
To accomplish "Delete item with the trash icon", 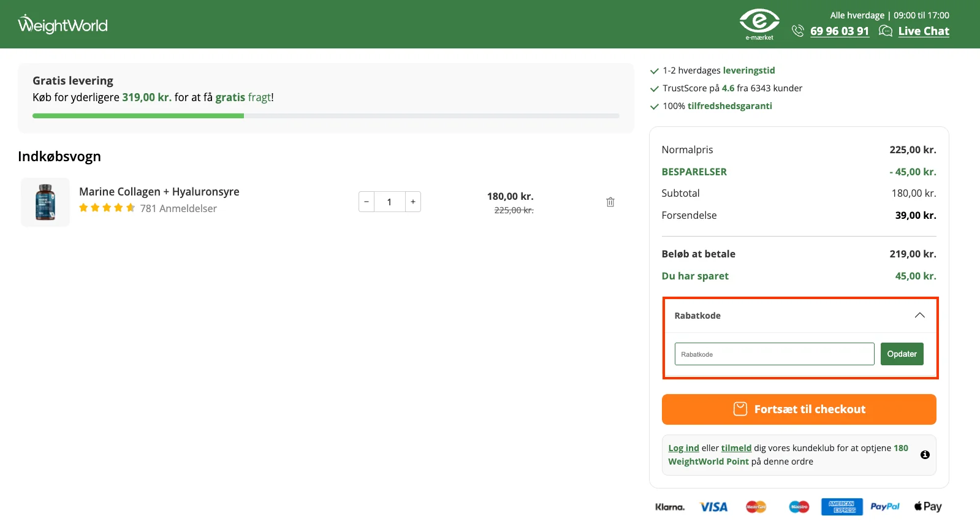I will pos(610,202).
